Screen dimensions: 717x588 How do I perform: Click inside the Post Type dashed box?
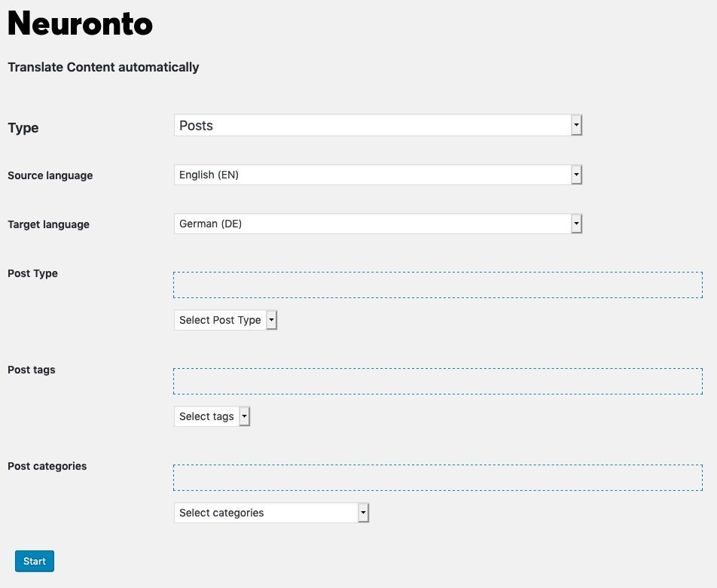click(x=438, y=285)
